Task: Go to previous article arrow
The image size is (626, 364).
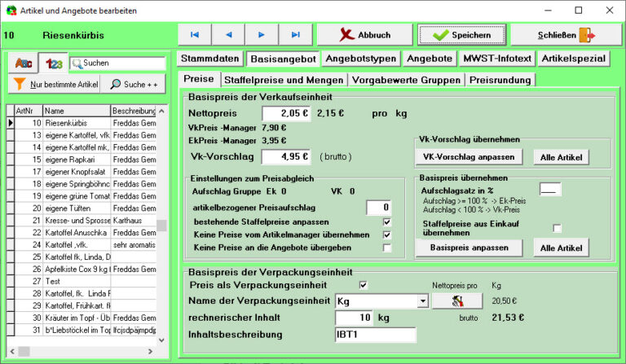Action: (x=228, y=35)
